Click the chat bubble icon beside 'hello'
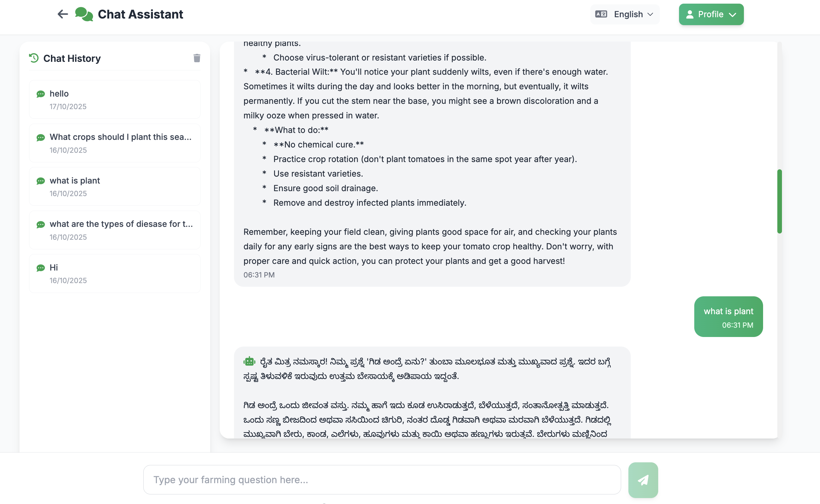This screenshot has height=504, width=820. [41, 94]
